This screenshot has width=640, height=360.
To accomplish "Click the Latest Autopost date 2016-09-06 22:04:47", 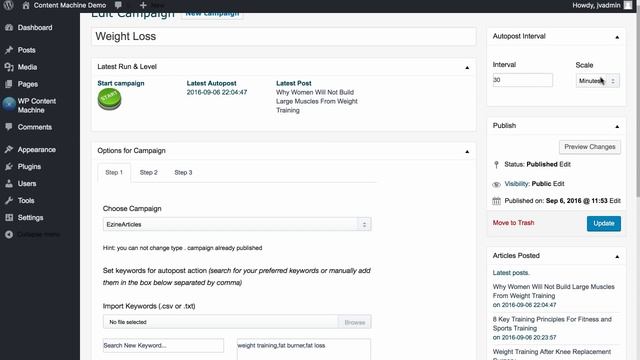I will tap(217, 92).
